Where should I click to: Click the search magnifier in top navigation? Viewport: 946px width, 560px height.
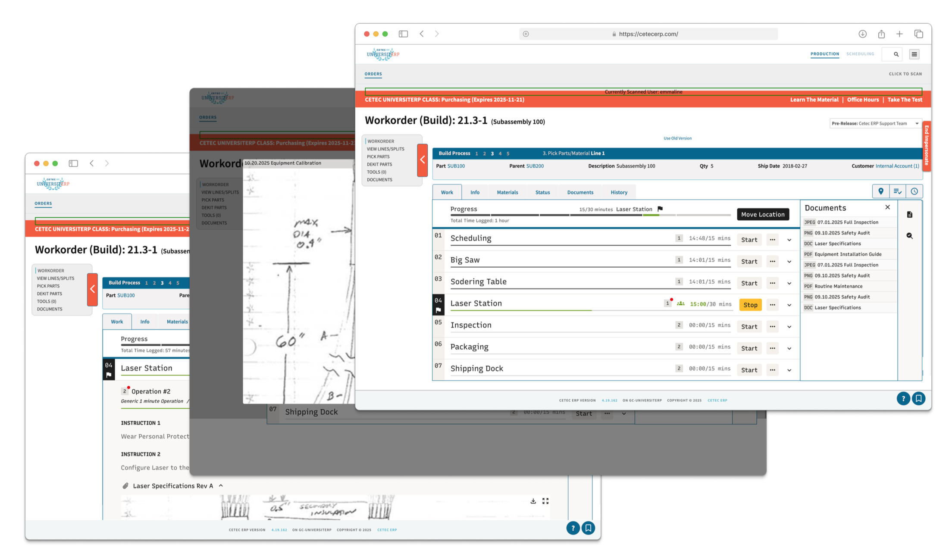[x=896, y=54]
